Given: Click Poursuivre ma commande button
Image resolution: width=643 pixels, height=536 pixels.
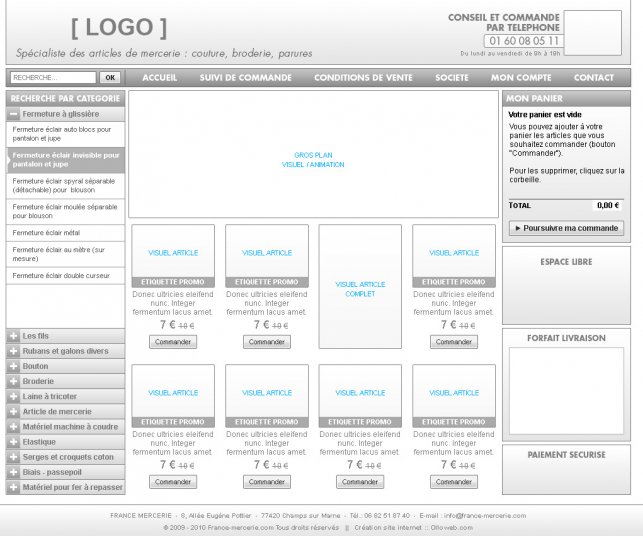Looking at the screenshot, I should click(566, 228).
